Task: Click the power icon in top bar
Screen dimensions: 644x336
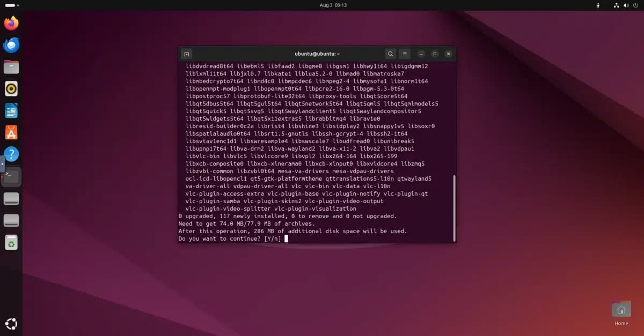Action: click(635, 5)
